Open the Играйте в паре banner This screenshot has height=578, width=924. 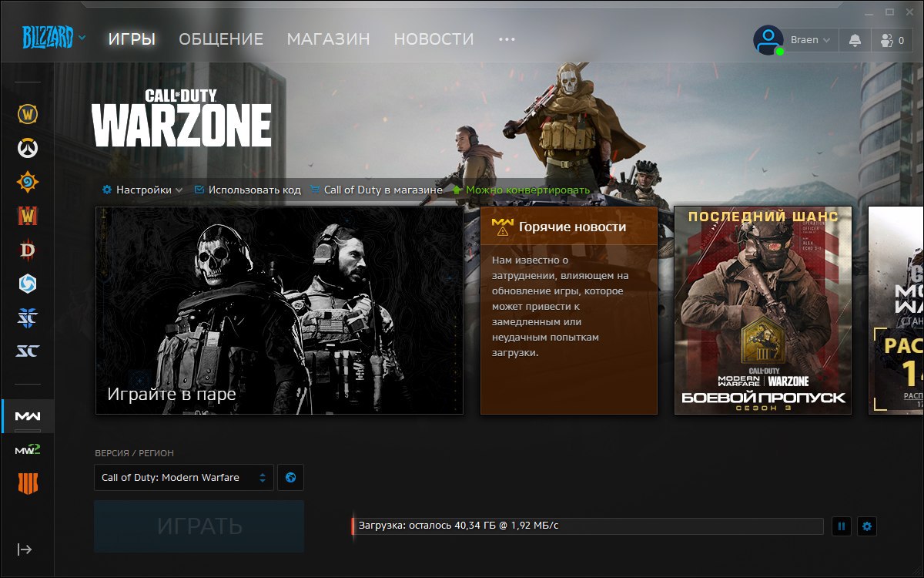tap(280, 311)
